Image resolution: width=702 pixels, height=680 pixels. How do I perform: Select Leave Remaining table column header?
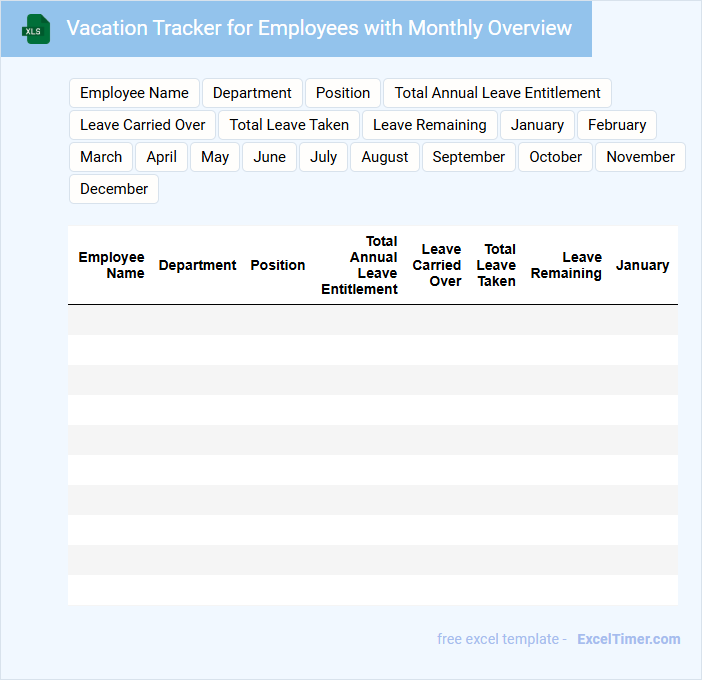566,265
